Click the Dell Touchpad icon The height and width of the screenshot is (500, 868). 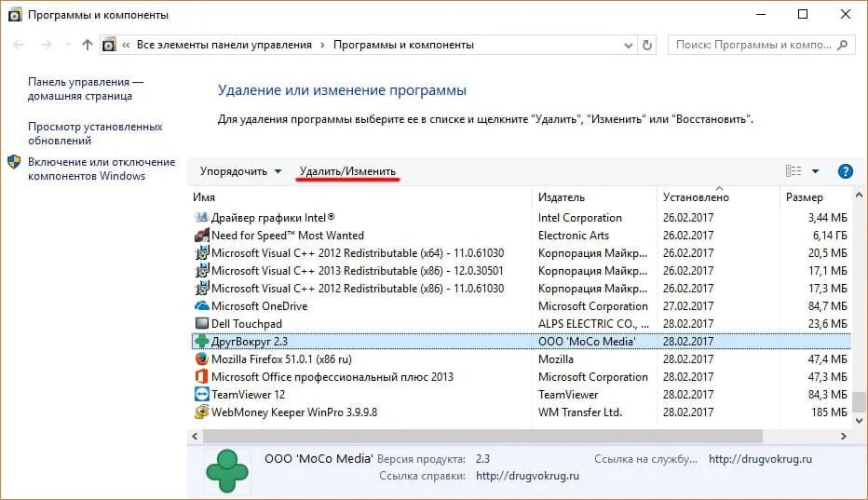tap(202, 323)
